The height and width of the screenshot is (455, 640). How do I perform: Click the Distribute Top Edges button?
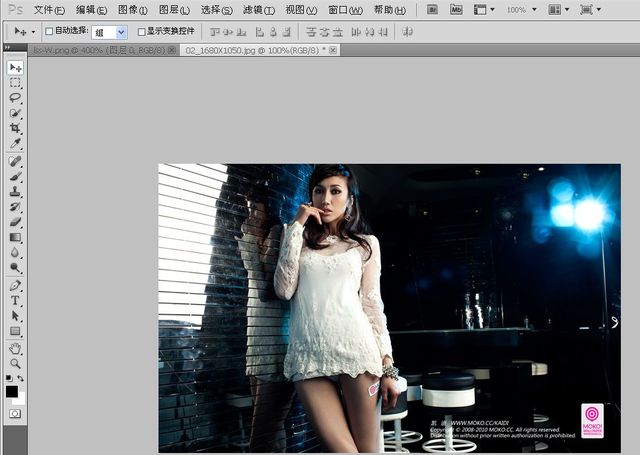[x=311, y=32]
